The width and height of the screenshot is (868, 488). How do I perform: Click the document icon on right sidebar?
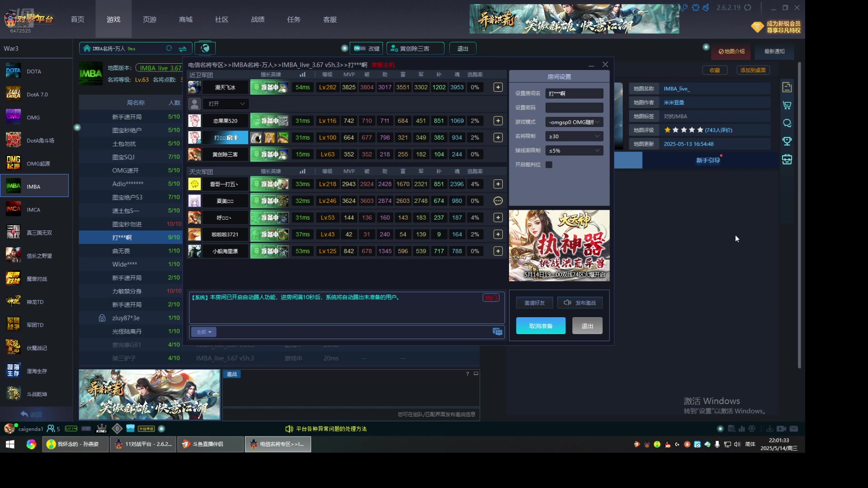pos(787,87)
